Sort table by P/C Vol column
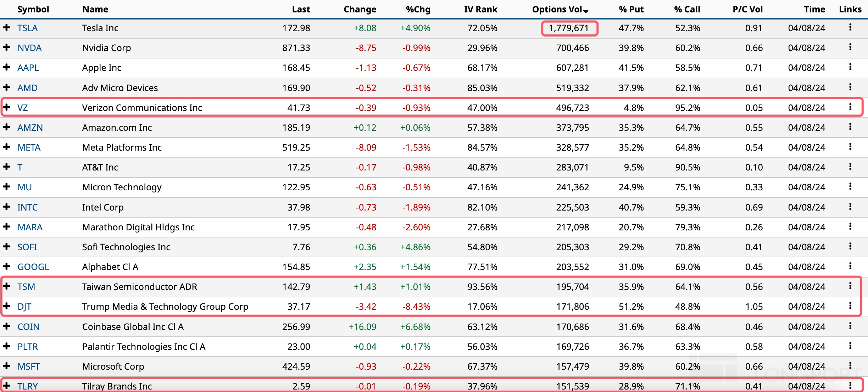Viewport: 868px width, 392px height. (x=747, y=10)
